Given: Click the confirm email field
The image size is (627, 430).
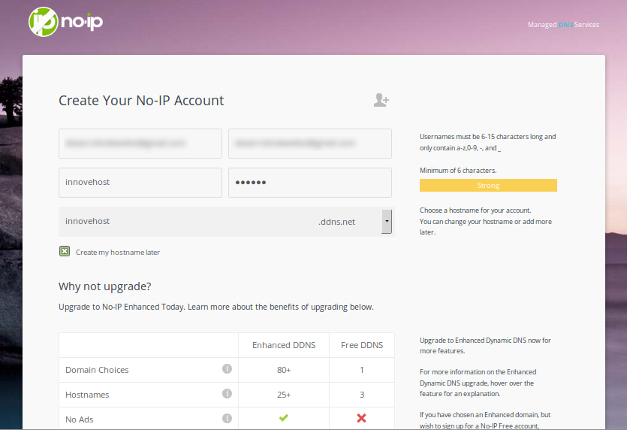Looking at the screenshot, I should tap(309, 143).
